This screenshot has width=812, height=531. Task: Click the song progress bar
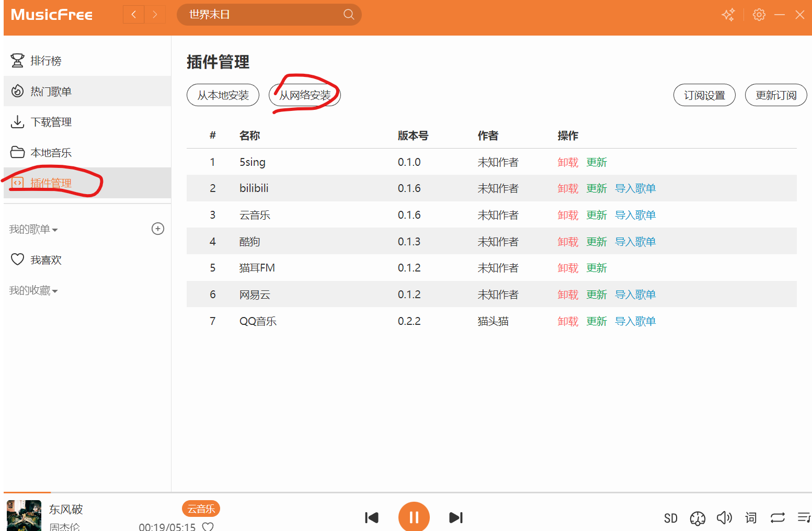point(408,492)
